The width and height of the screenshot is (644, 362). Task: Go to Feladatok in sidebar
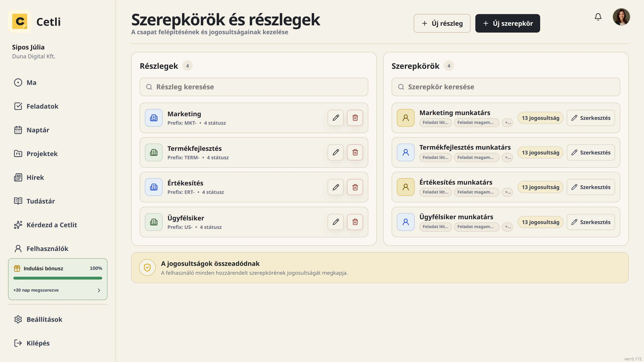point(58,106)
